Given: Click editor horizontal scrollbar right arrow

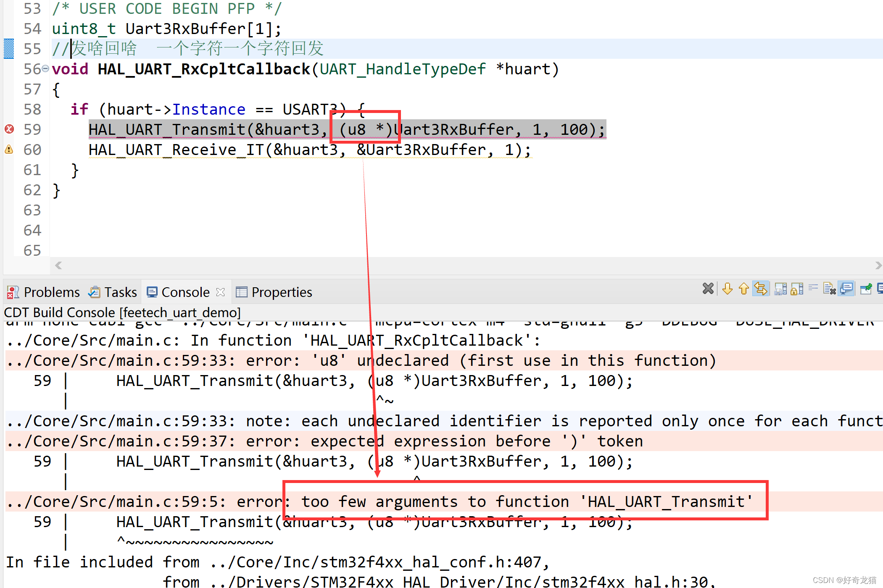Looking at the screenshot, I should coord(878,265).
